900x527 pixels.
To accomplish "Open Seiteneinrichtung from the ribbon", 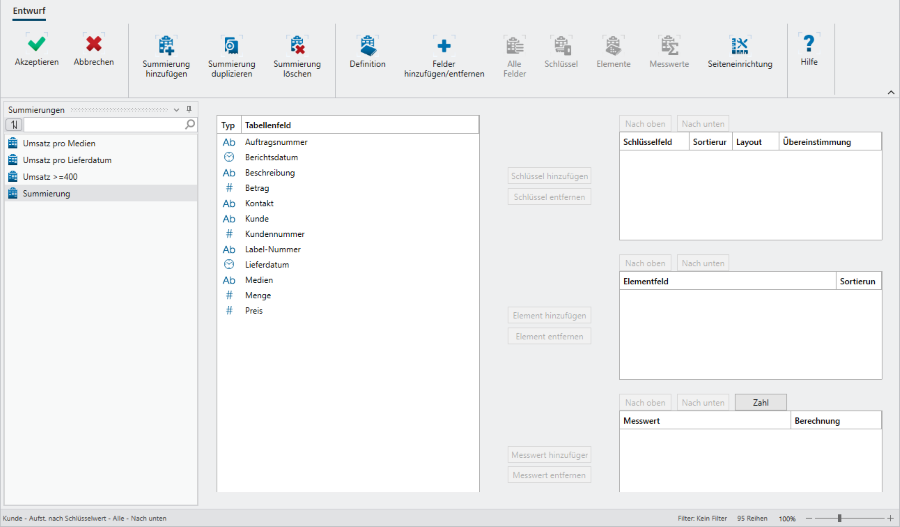I will (x=739, y=45).
